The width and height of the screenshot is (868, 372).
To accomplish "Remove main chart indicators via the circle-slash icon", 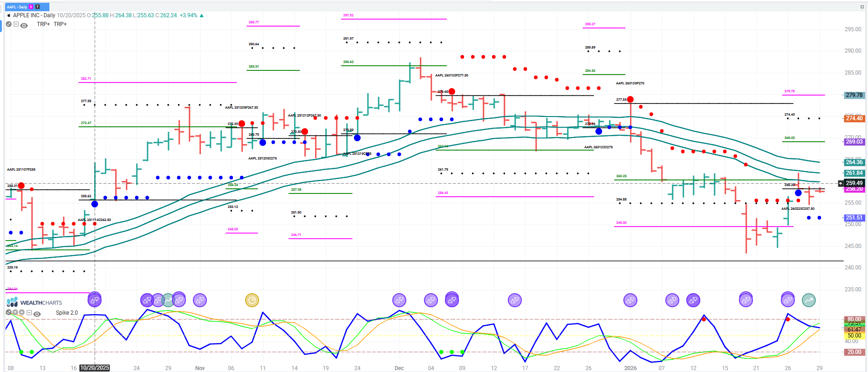I will 9,24.
